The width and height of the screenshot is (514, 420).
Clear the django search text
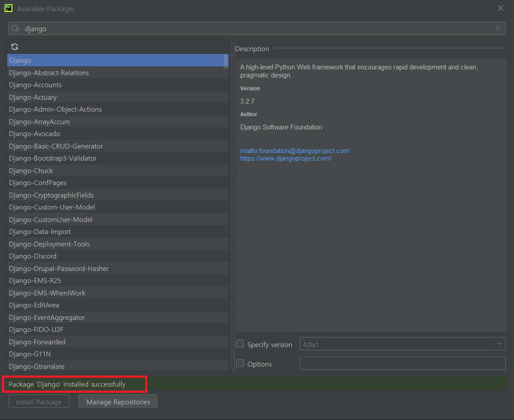[498, 28]
